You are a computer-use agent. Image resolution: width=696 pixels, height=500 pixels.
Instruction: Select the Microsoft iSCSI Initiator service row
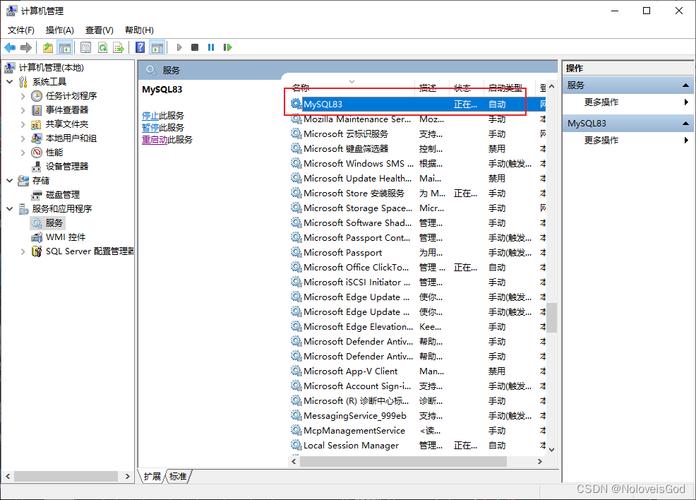tap(418, 282)
